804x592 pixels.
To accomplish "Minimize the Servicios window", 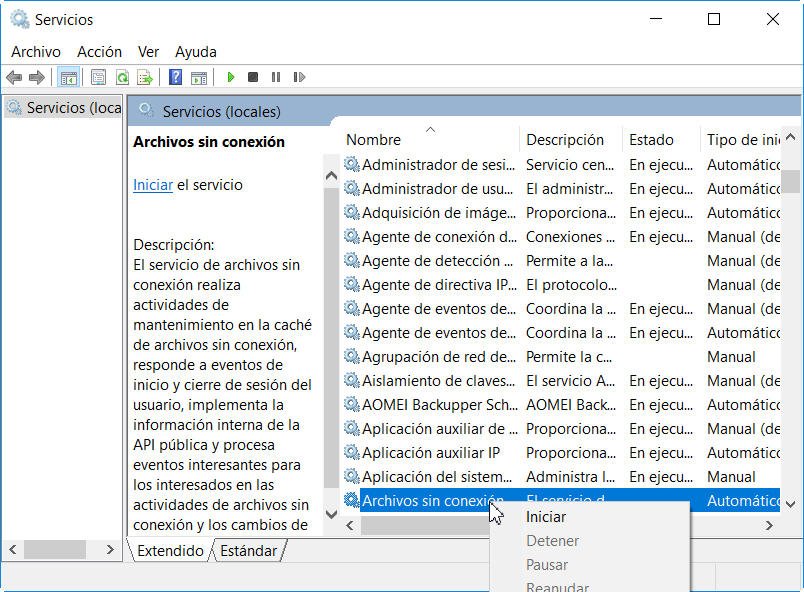I will pos(656,19).
